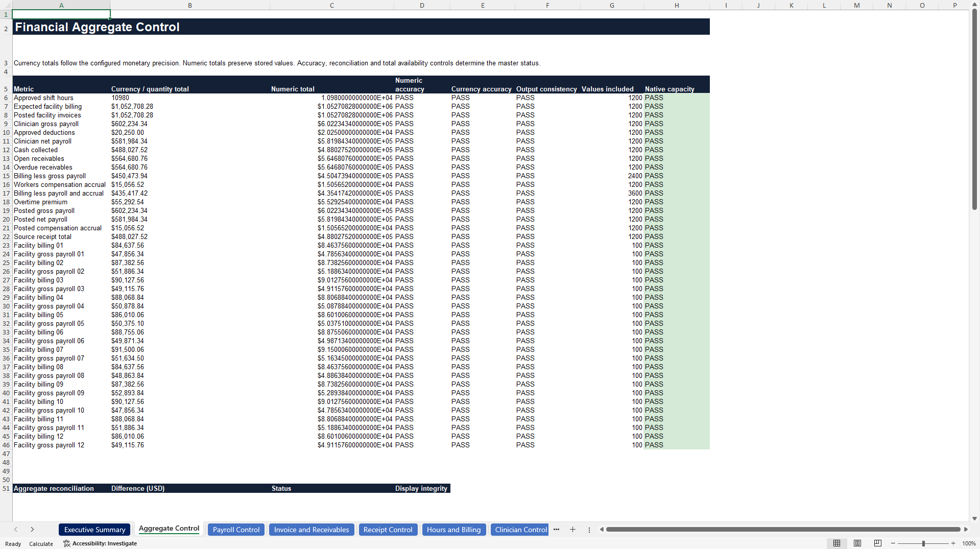
Task: Switch to Normal view icon
Action: coord(836,543)
